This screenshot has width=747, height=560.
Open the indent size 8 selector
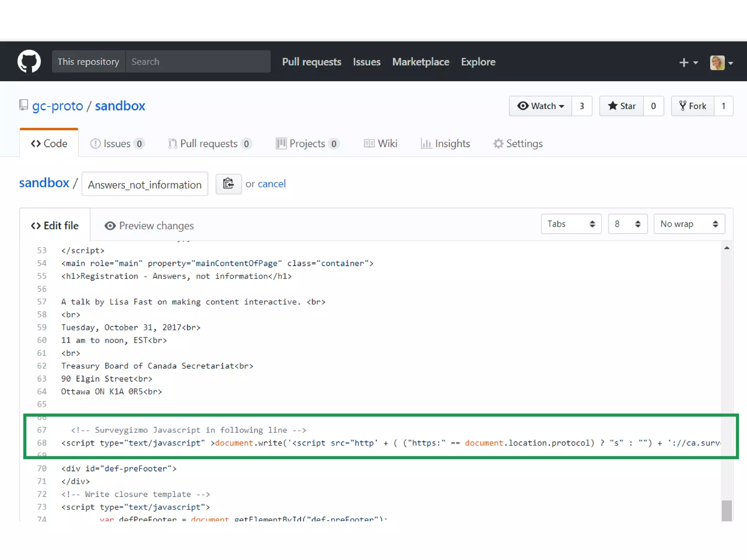(627, 224)
